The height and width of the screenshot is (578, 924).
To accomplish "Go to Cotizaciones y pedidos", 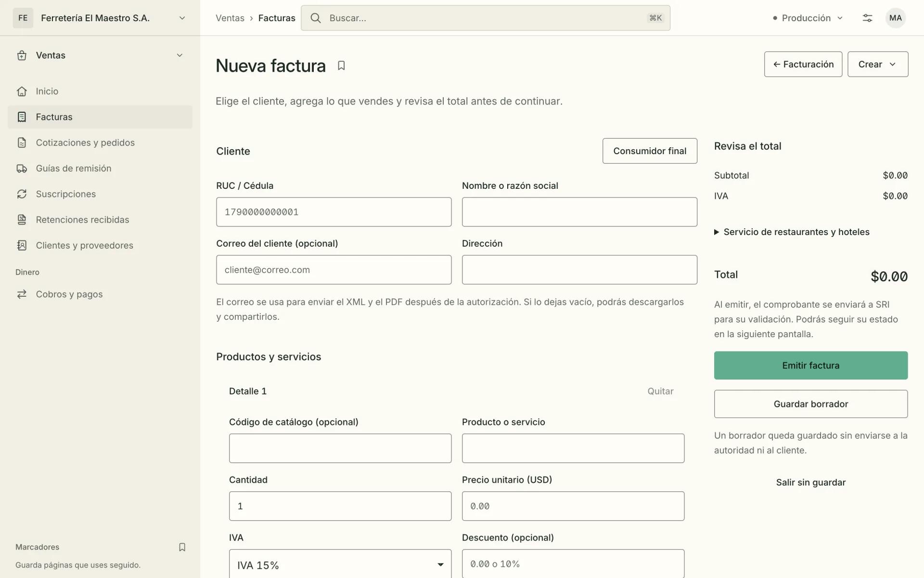I will (100, 143).
